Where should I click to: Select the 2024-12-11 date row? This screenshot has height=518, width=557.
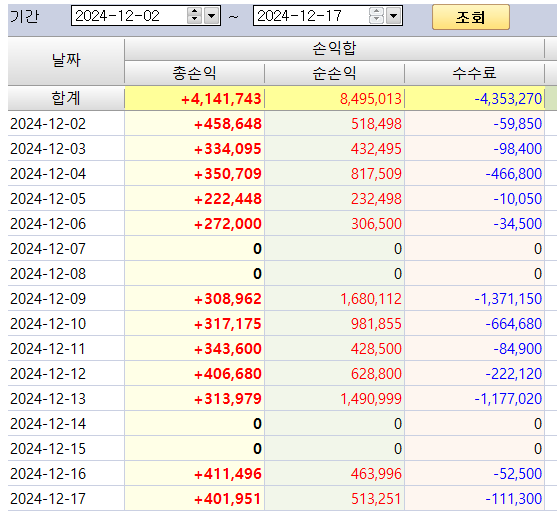[48, 349]
